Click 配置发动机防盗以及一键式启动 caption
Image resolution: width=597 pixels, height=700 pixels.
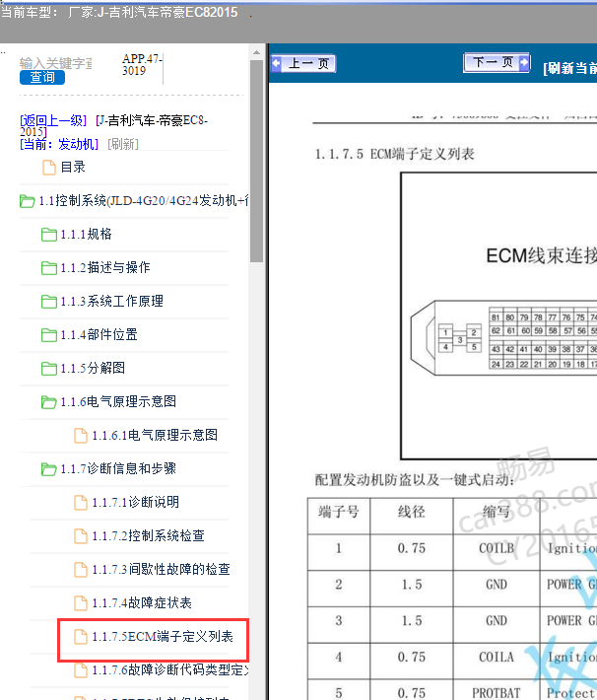click(x=415, y=480)
